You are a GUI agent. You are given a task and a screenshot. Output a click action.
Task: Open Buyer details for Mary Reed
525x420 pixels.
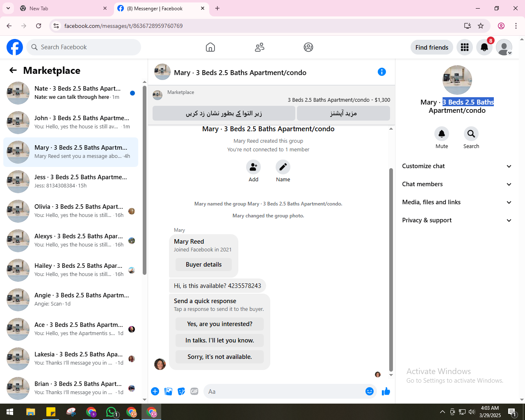[203, 265]
